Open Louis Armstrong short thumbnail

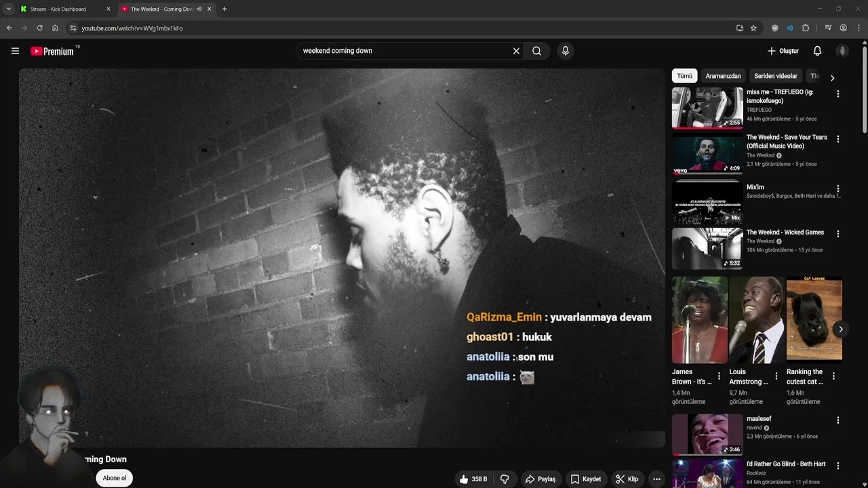click(x=757, y=320)
